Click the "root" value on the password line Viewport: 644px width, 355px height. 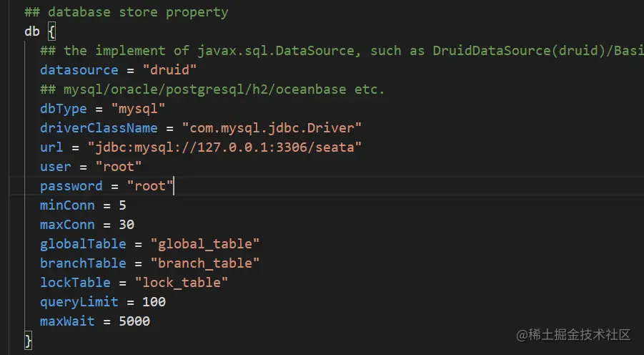150,186
